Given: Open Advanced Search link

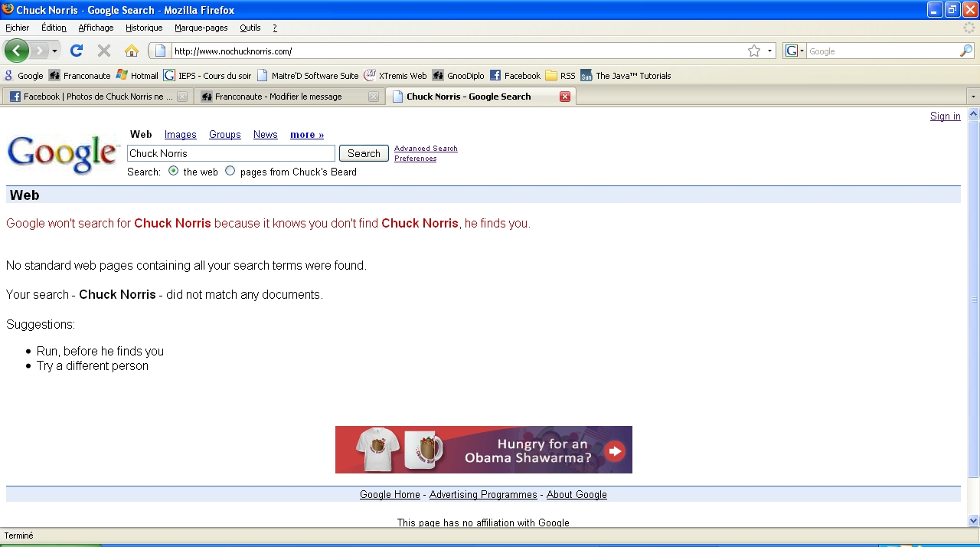Looking at the screenshot, I should (x=426, y=149).
